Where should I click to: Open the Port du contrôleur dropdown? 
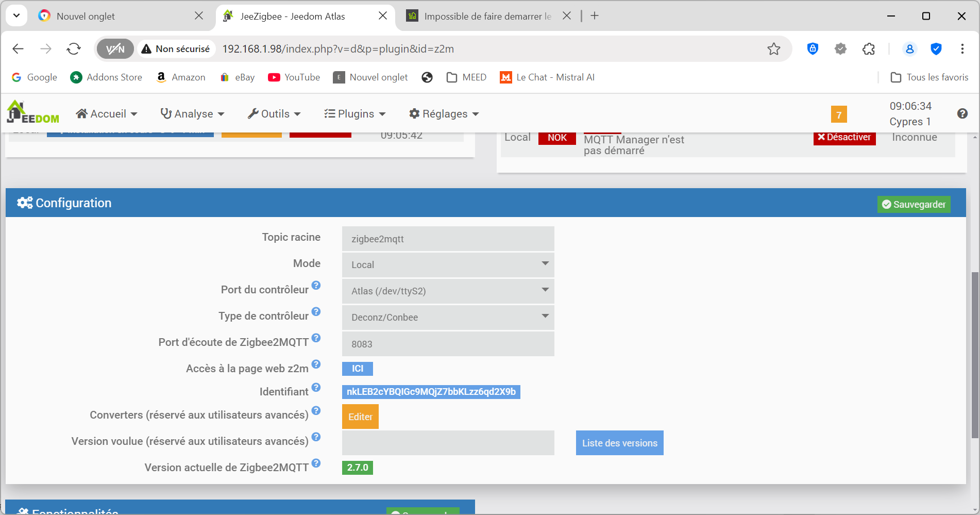pos(448,291)
